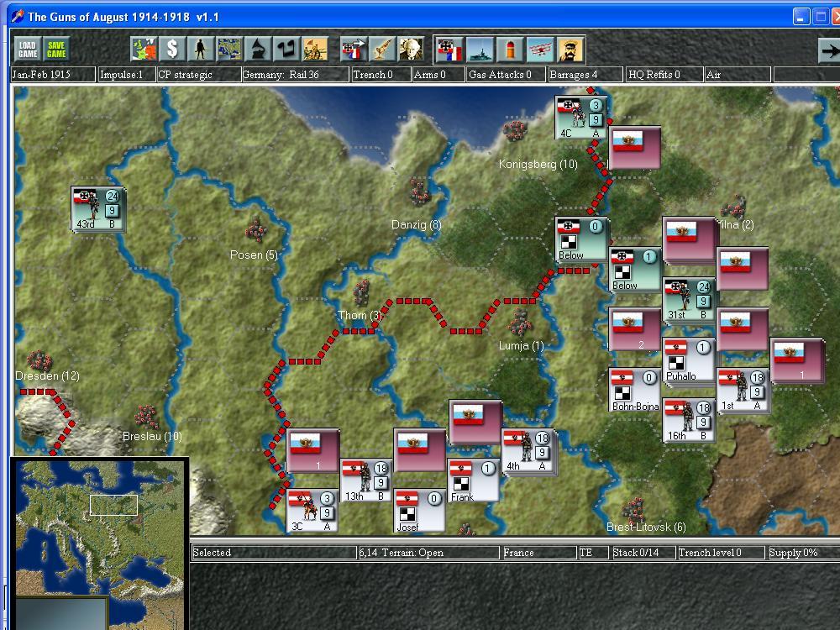Click the Danzig (8) city label
The width and height of the screenshot is (840, 630).
417,224
